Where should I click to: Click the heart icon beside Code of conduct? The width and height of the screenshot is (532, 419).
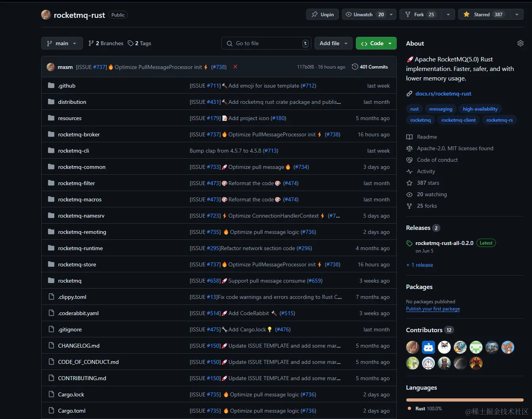click(x=409, y=160)
